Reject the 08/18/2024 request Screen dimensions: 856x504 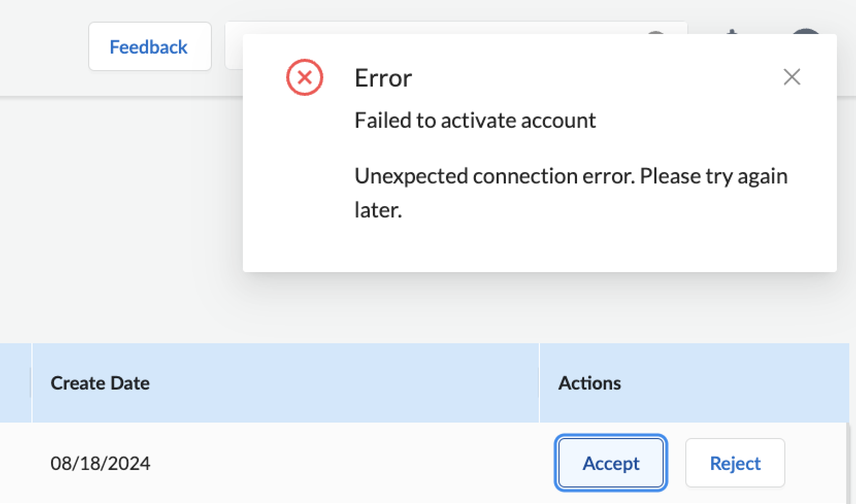click(x=735, y=463)
